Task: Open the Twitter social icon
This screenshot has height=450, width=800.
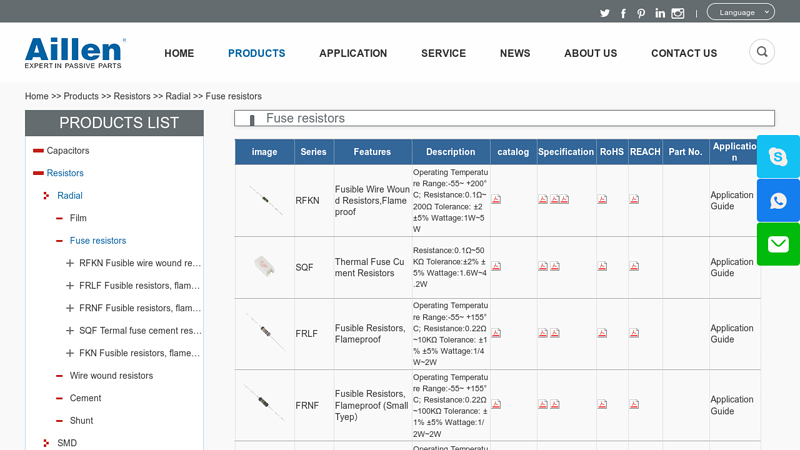Action: 605,13
